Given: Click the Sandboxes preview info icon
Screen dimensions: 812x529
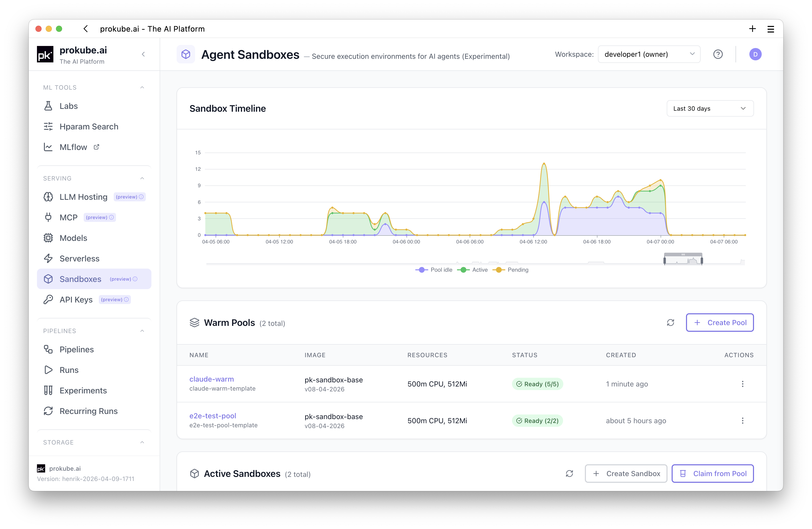Looking at the screenshot, I should tap(135, 279).
